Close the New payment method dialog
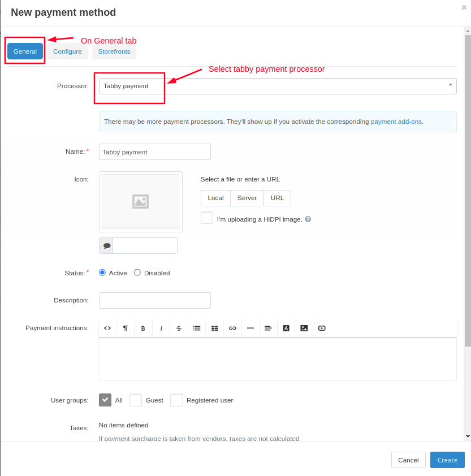 coord(464,7)
